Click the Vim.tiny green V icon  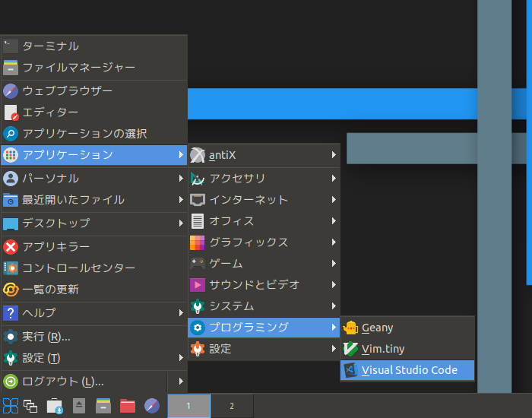(x=350, y=349)
